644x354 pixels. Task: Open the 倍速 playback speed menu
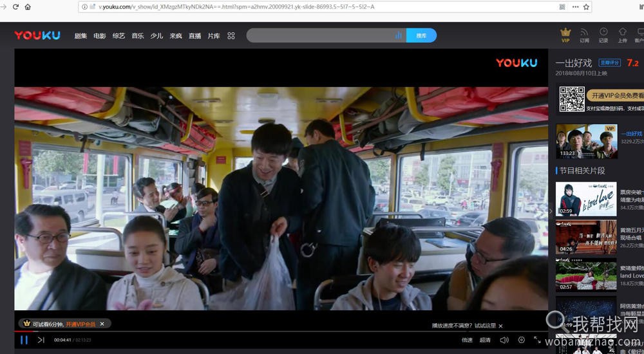(x=467, y=340)
